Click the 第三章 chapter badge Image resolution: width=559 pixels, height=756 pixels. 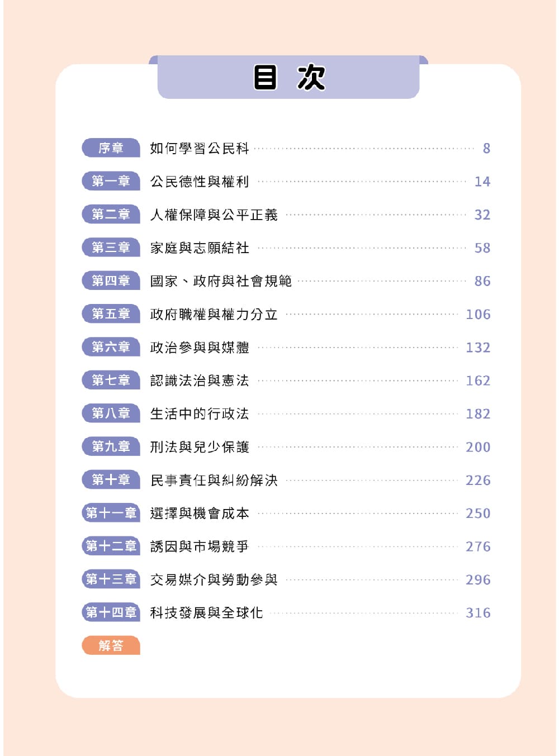(x=111, y=248)
